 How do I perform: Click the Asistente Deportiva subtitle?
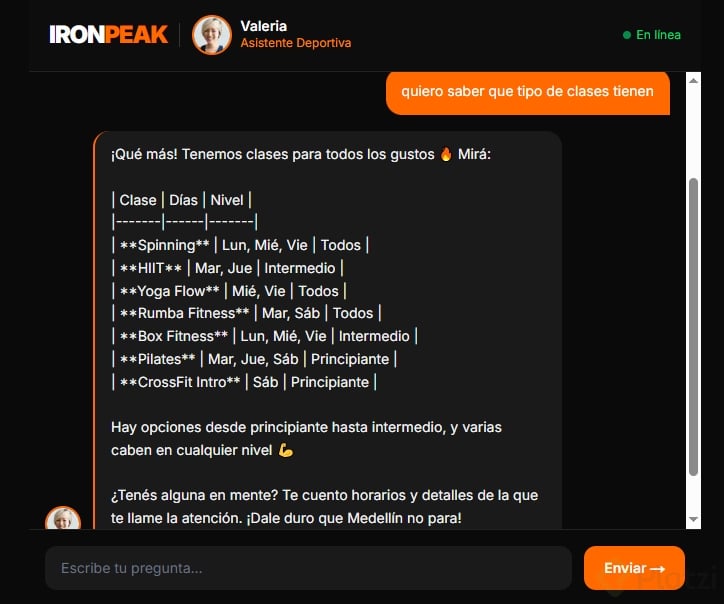coord(296,43)
